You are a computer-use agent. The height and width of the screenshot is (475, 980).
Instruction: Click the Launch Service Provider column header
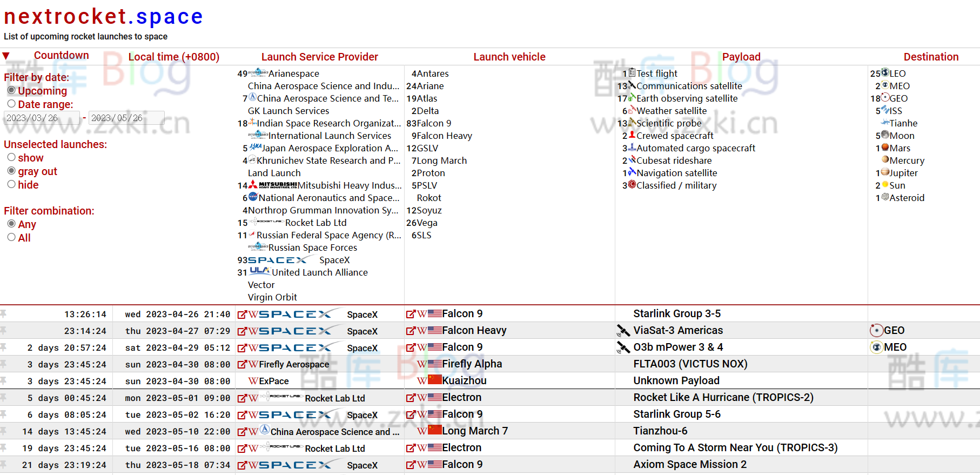click(319, 57)
